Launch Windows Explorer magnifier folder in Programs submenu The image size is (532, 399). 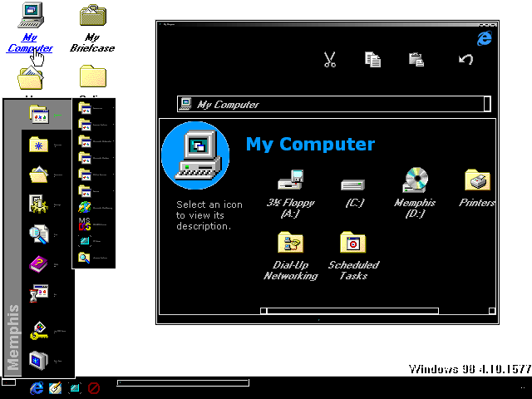(94, 258)
